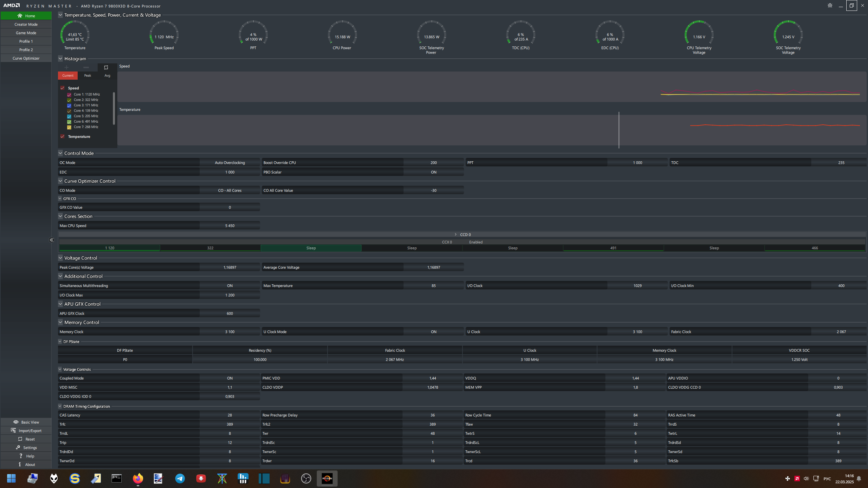Switch to Game Mode profile
868x488 pixels.
[26, 33]
